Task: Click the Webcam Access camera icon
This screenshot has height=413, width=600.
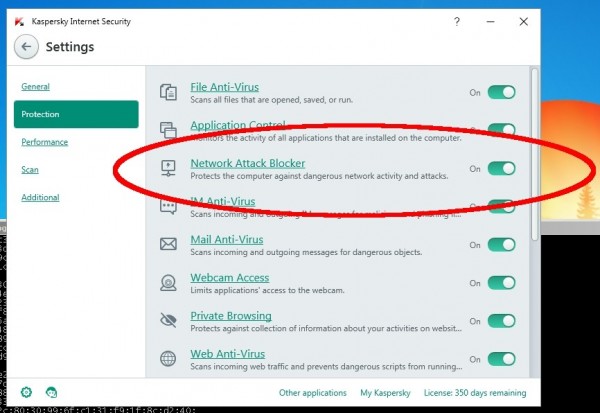Action: 168,283
